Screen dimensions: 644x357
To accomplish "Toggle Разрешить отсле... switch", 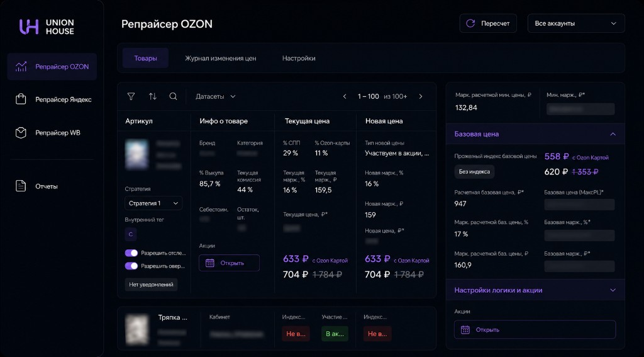I will [131, 253].
